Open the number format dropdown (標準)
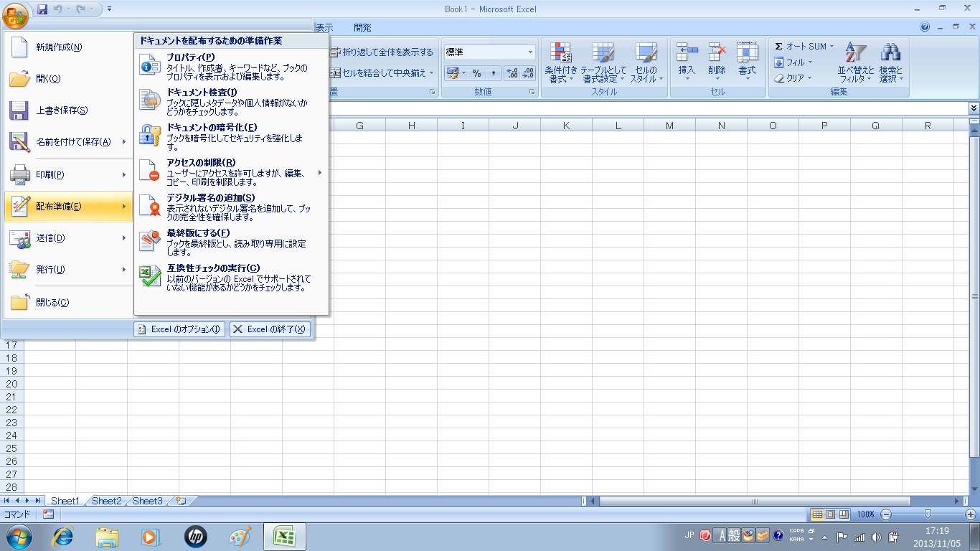980x551 pixels. [530, 52]
